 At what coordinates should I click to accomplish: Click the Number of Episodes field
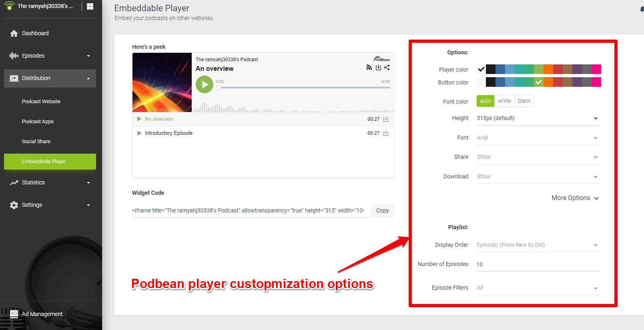(x=538, y=265)
